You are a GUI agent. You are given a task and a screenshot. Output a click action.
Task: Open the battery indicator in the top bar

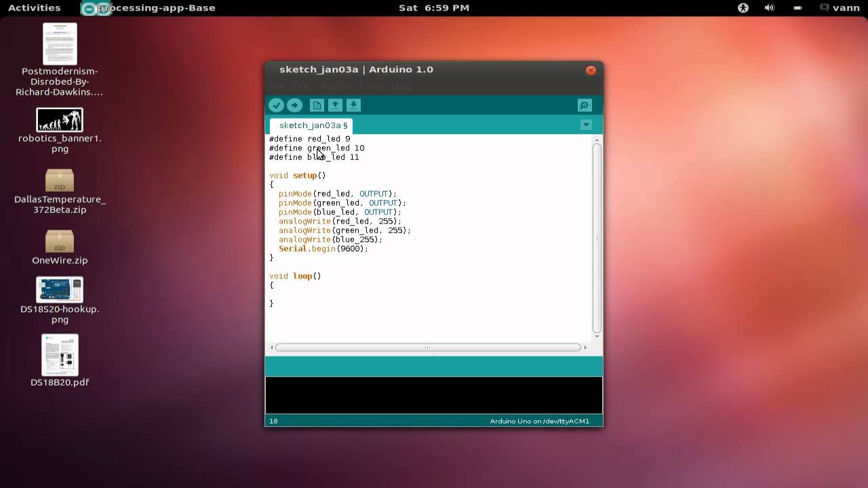797,7
